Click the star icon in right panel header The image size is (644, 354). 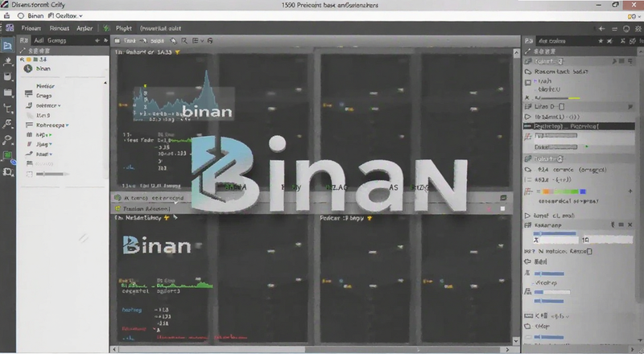pos(601,41)
